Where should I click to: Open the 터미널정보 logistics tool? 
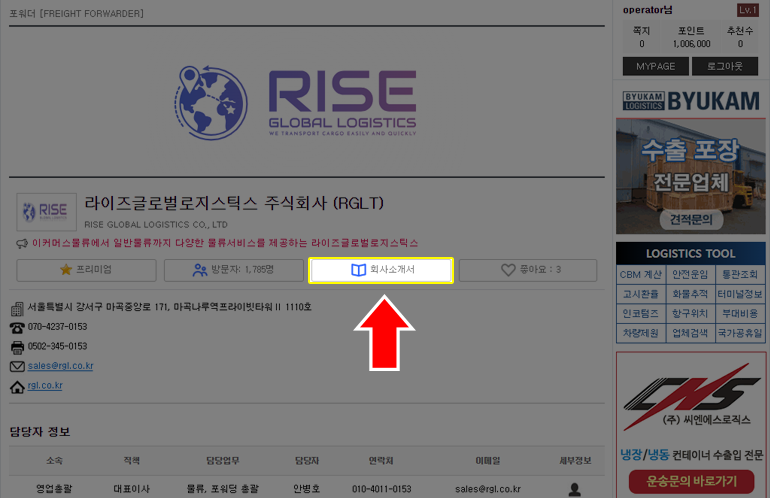[x=740, y=294]
